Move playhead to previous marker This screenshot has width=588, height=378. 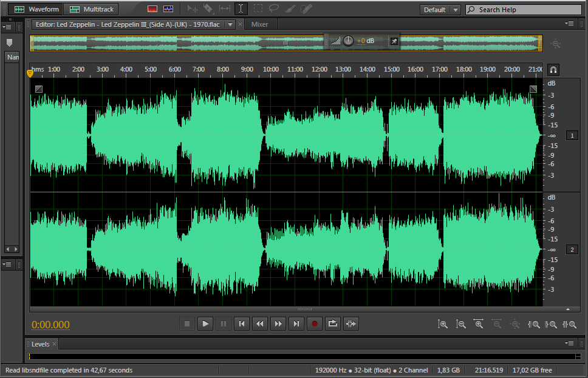242,323
